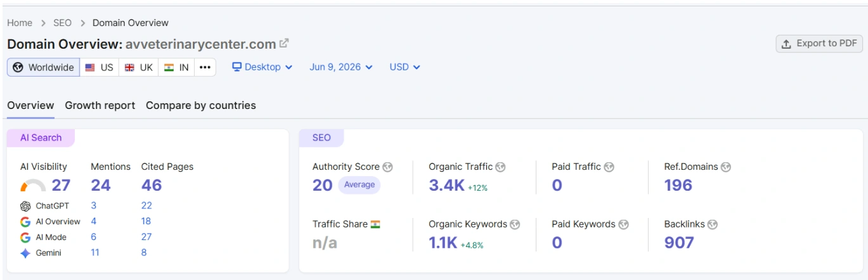Click Gemini mentions value 11
This screenshot has width=868, height=280.
click(95, 253)
